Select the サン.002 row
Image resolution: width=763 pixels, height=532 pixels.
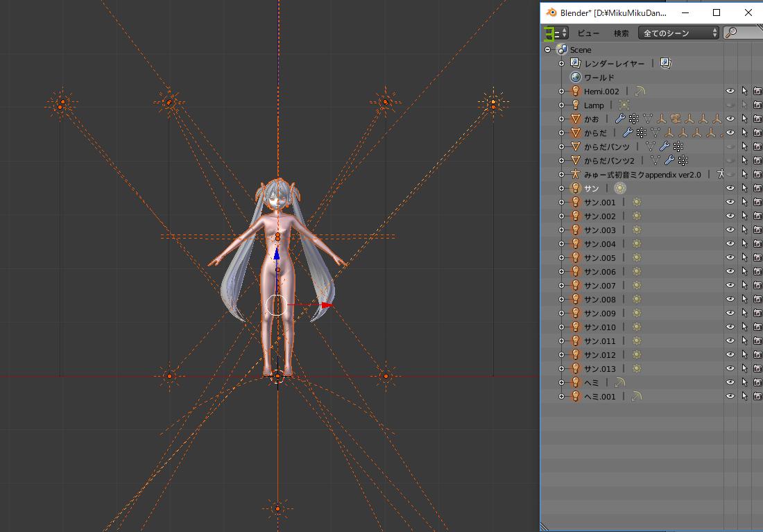pos(651,216)
